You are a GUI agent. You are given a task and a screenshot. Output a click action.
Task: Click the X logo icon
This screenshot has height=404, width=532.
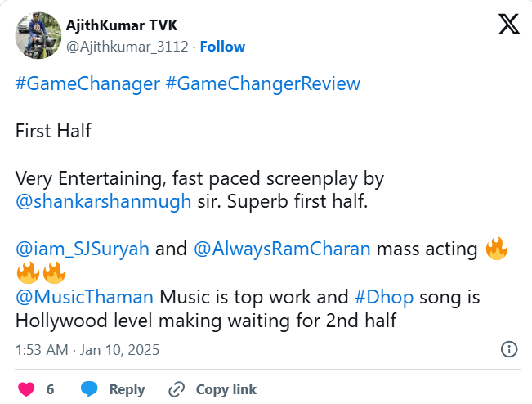tap(508, 25)
